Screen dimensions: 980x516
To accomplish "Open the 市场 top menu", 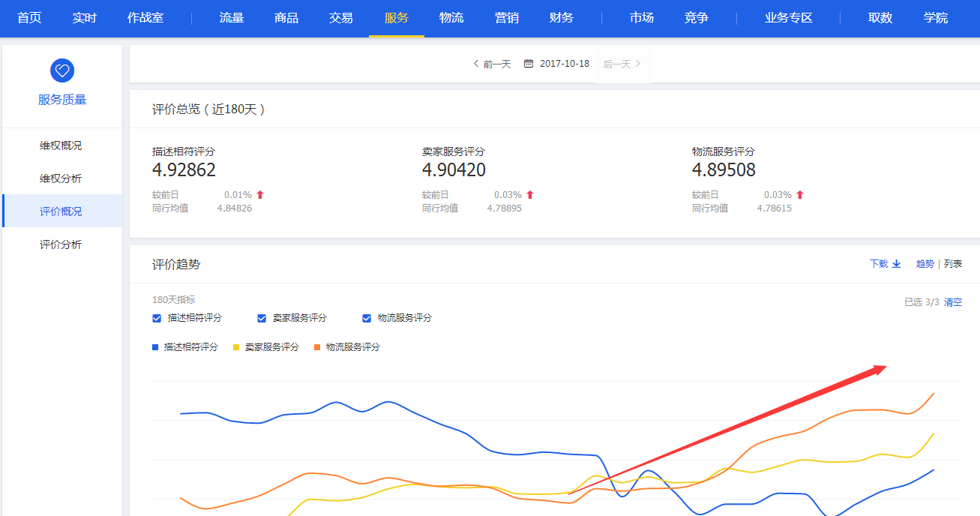I will (642, 18).
